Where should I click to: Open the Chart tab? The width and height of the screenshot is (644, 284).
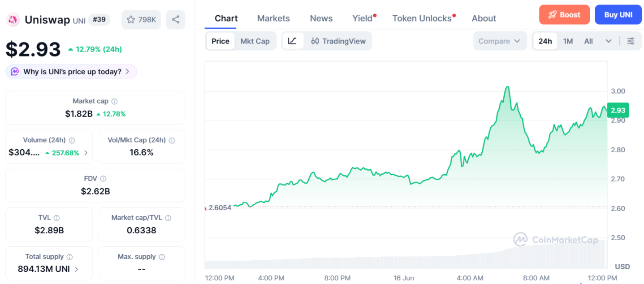click(x=226, y=18)
